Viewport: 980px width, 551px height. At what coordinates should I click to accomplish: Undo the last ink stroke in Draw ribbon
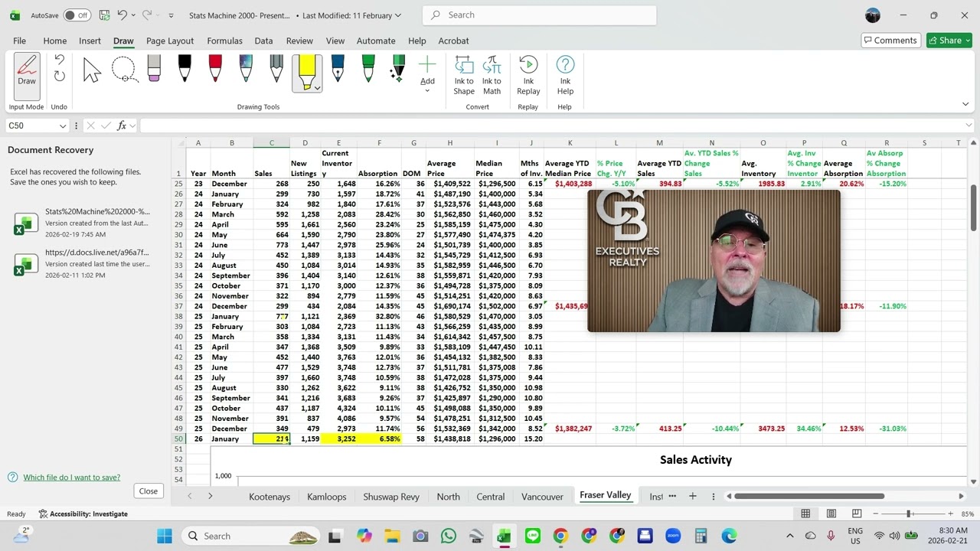[59, 60]
